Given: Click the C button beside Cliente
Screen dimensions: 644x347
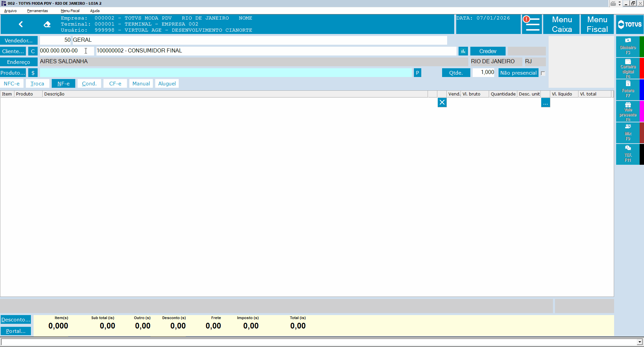Looking at the screenshot, I should (x=33, y=51).
